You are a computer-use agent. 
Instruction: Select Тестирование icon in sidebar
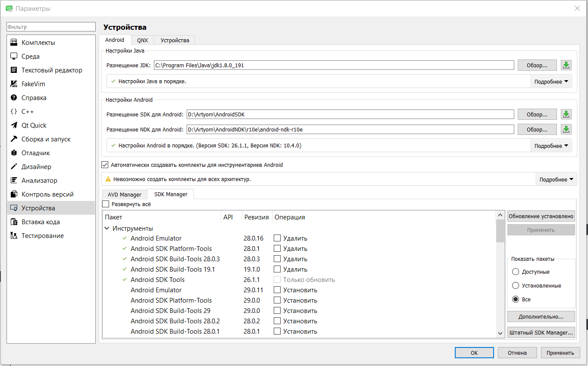14,236
